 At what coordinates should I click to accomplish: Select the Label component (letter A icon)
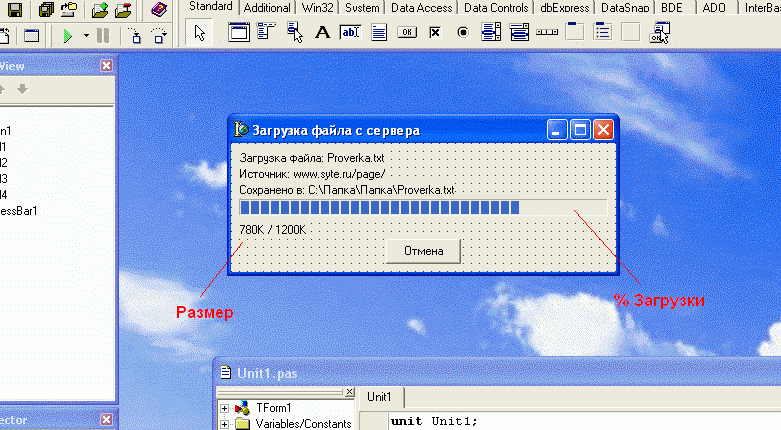click(322, 33)
